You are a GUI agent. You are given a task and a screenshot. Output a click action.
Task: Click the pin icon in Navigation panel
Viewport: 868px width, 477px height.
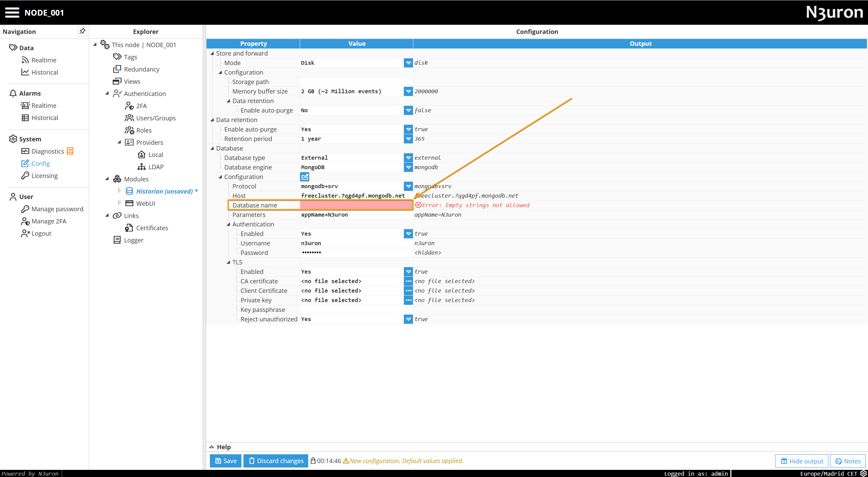tap(82, 31)
